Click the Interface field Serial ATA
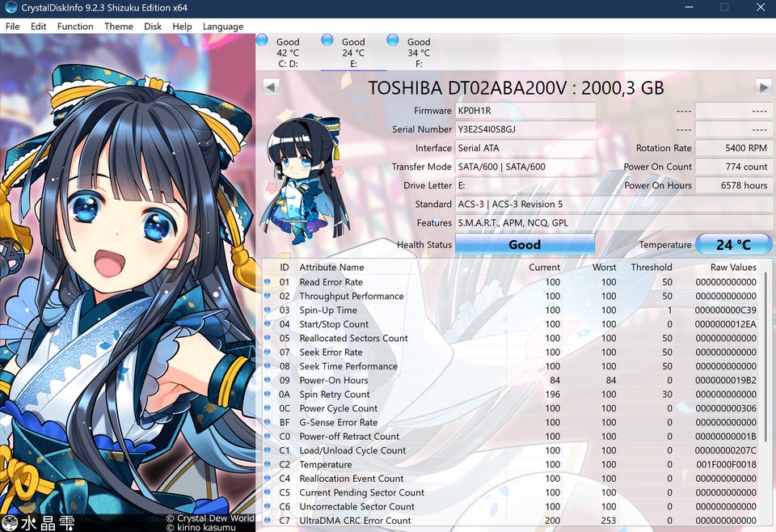 525,148
